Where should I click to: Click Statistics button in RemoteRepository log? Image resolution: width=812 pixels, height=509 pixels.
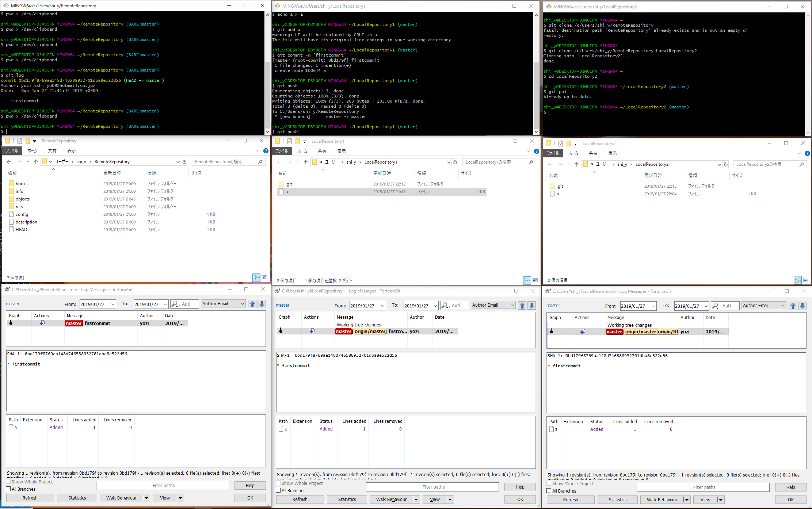(77, 498)
